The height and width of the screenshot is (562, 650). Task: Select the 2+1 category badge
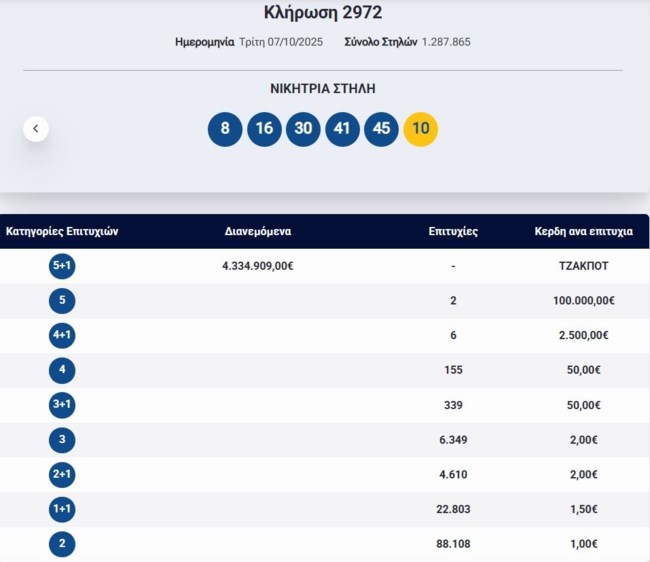(62, 475)
